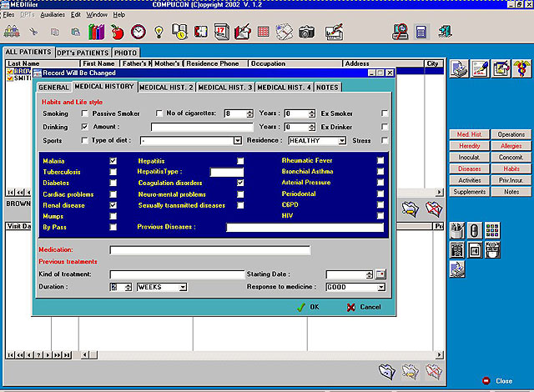Open the clock toolbar icon
534x392 pixels.
click(139, 33)
